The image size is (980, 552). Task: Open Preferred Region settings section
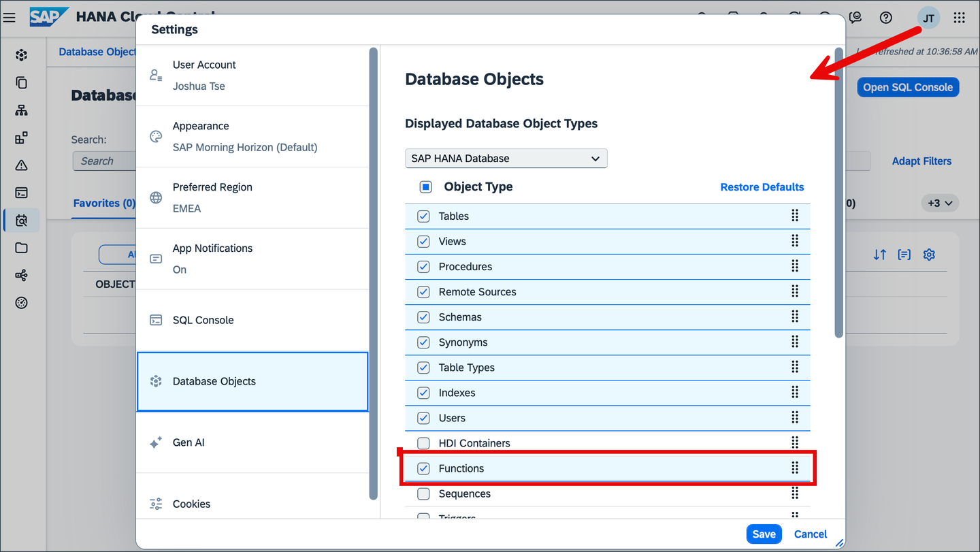pos(252,198)
